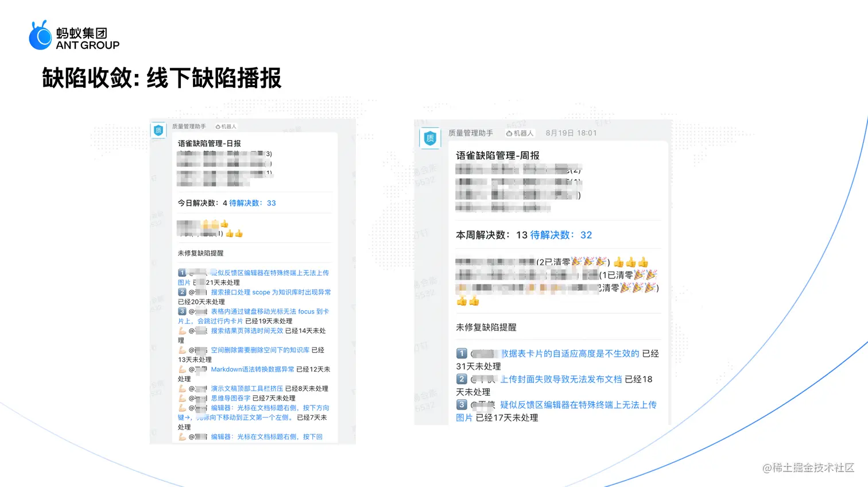The width and height of the screenshot is (868, 487).
Task: Open 演示文稿顶部工具栏挤压 link
Action: click(x=247, y=389)
